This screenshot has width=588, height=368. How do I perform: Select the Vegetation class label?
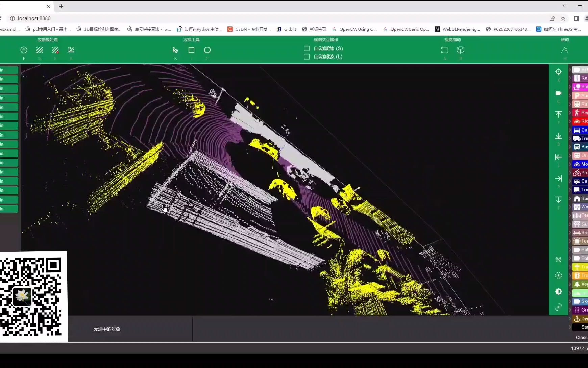tap(580, 284)
